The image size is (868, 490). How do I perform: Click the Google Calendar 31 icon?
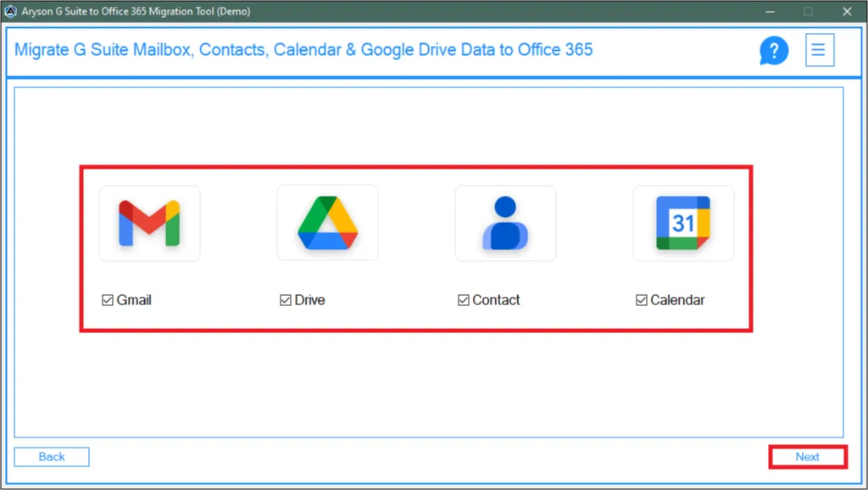[x=683, y=223]
